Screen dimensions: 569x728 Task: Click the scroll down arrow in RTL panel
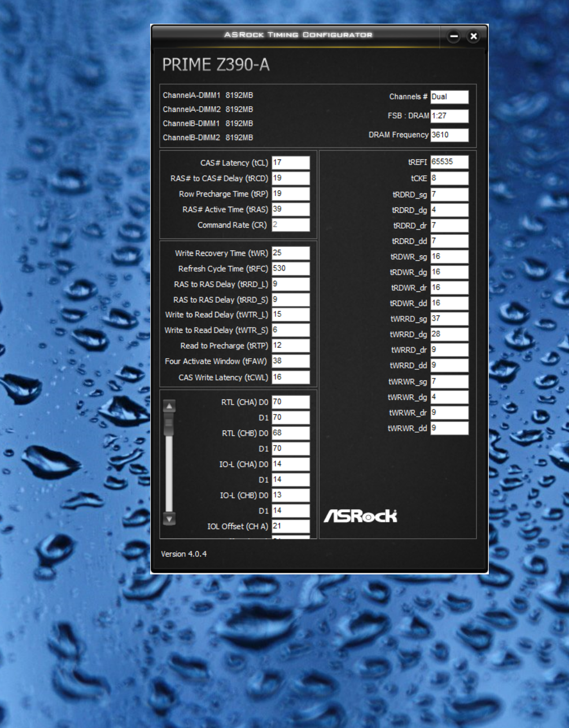(x=169, y=518)
